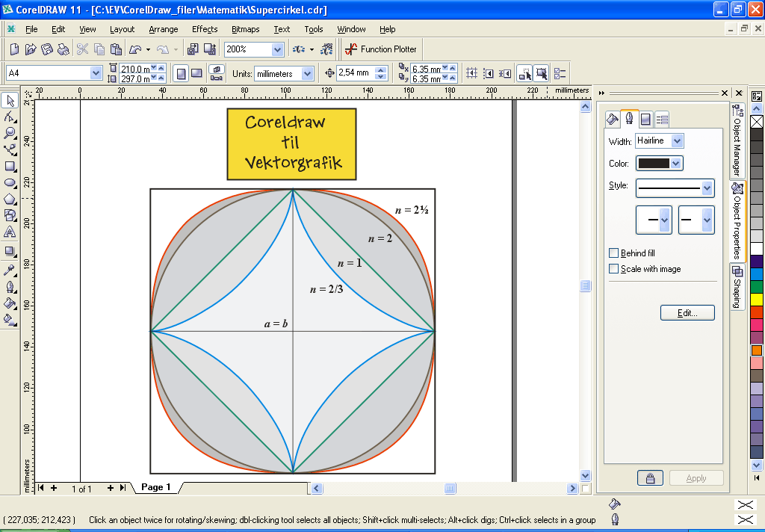
Task: Save the document with the disk icon
Action: pyautogui.click(x=47, y=49)
